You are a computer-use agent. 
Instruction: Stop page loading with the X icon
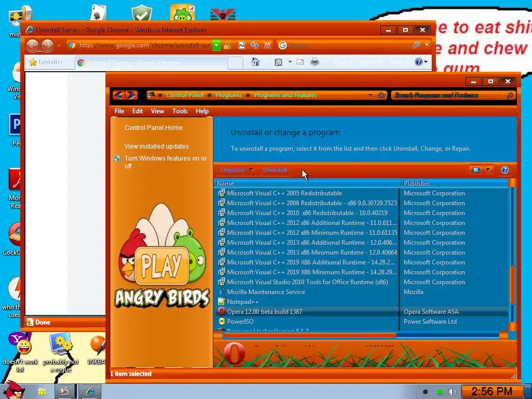pos(268,45)
